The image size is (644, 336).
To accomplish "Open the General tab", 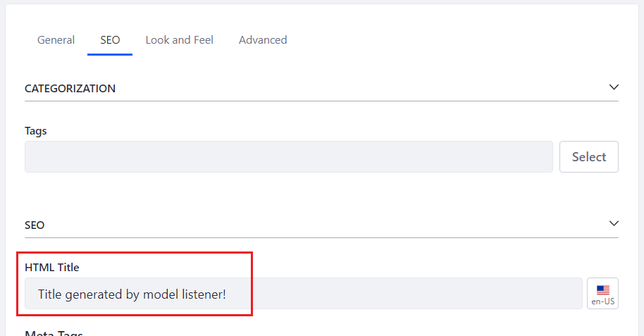I will (56, 40).
